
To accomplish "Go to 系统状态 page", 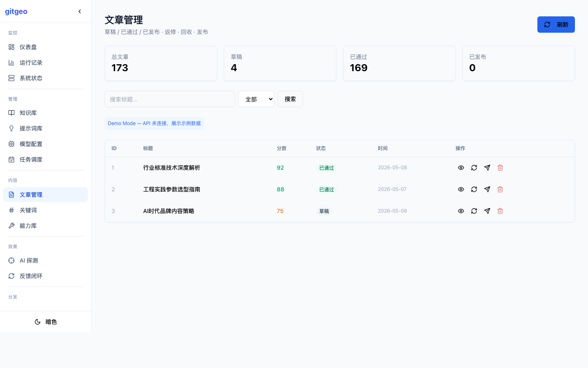I will 45,78.
